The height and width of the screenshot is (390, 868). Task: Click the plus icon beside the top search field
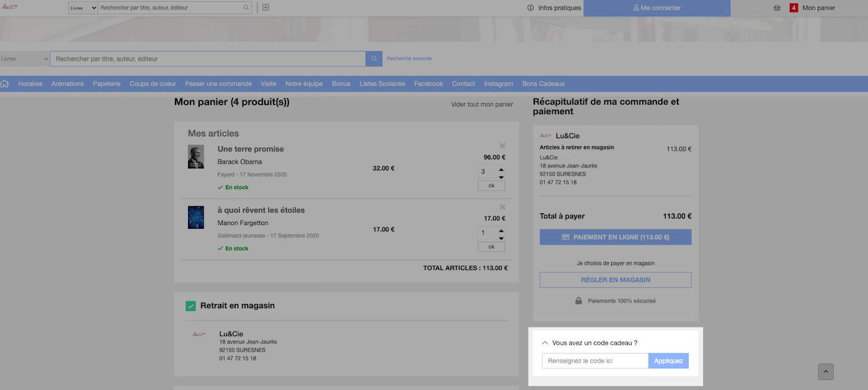click(x=266, y=8)
